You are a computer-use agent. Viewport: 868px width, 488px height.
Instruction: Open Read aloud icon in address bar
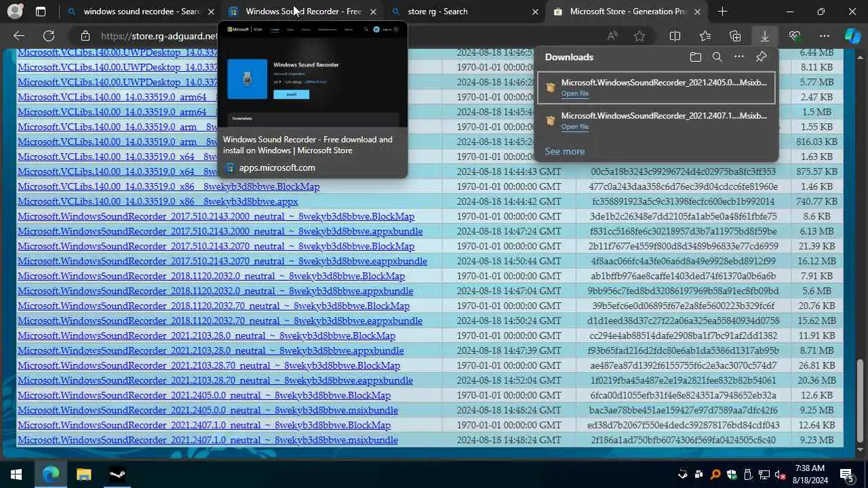coord(612,36)
